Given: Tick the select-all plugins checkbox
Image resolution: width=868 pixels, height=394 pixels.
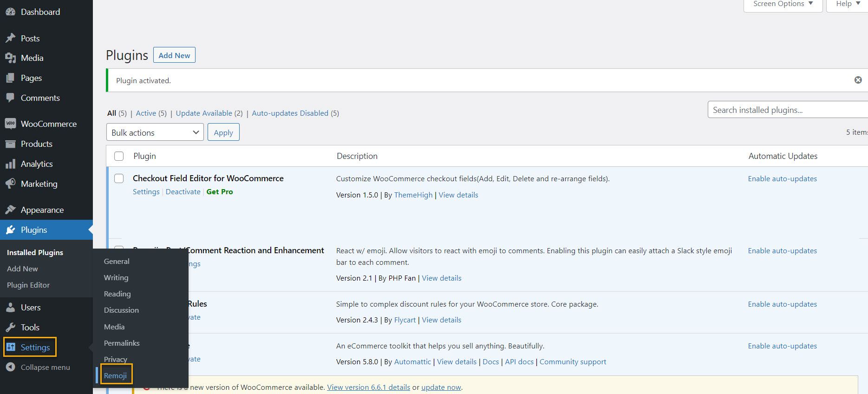Looking at the screenshot, I should coord(119,156).
